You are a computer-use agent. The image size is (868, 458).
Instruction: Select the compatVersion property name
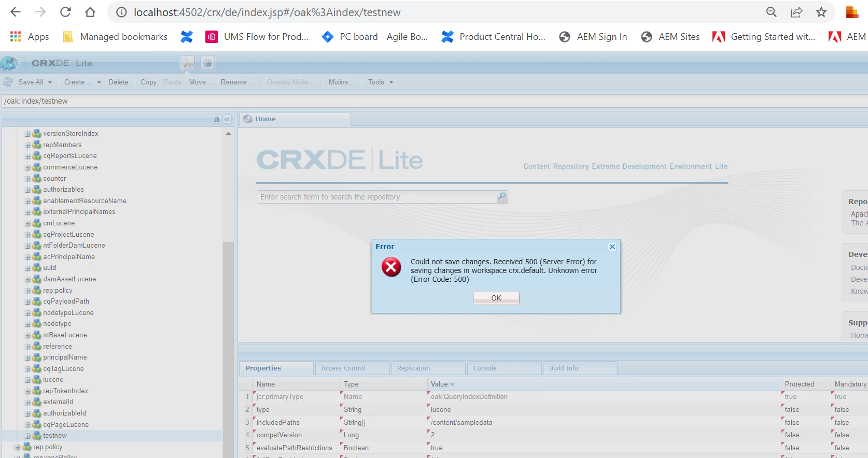click(x=279, y=435)
